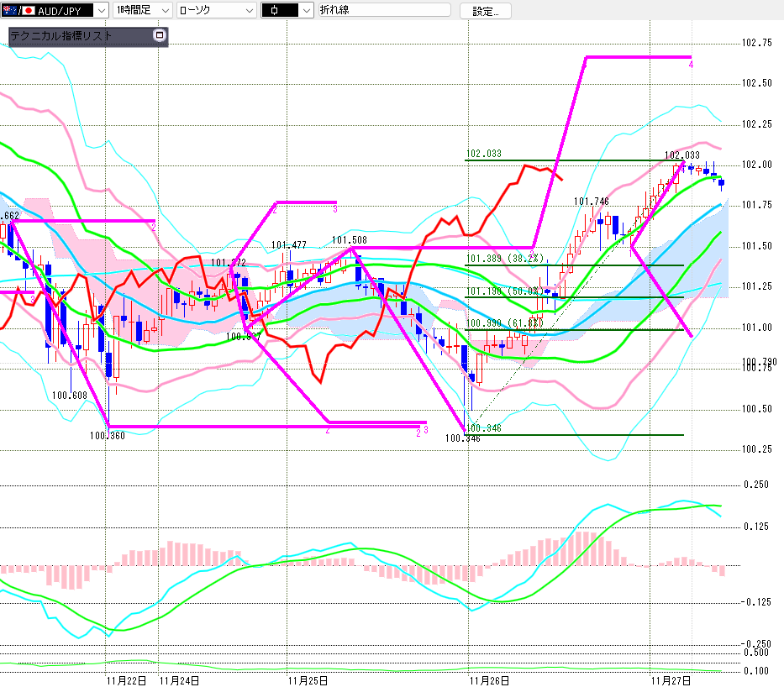Click the 102.75 value on price axis

(x=757, y=43)
